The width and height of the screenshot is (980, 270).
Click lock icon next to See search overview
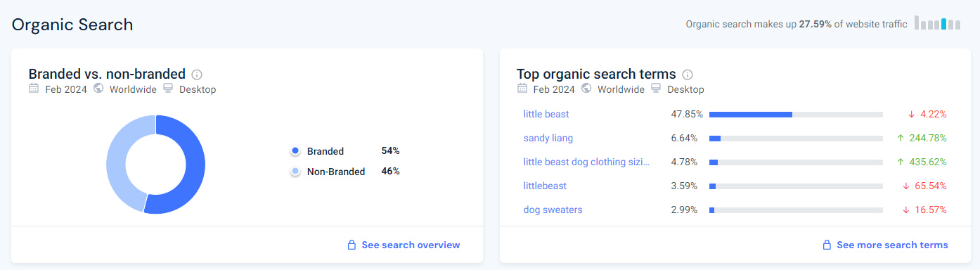(352, 245)
